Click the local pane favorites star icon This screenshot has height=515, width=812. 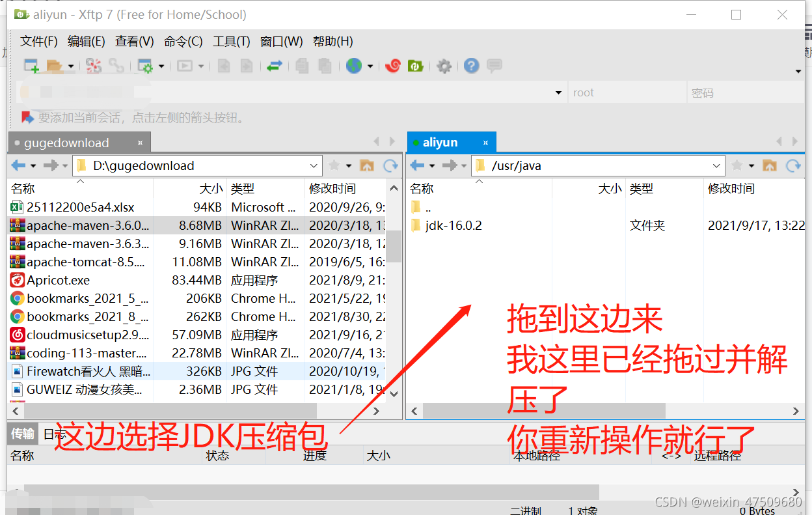coord(334,166)
